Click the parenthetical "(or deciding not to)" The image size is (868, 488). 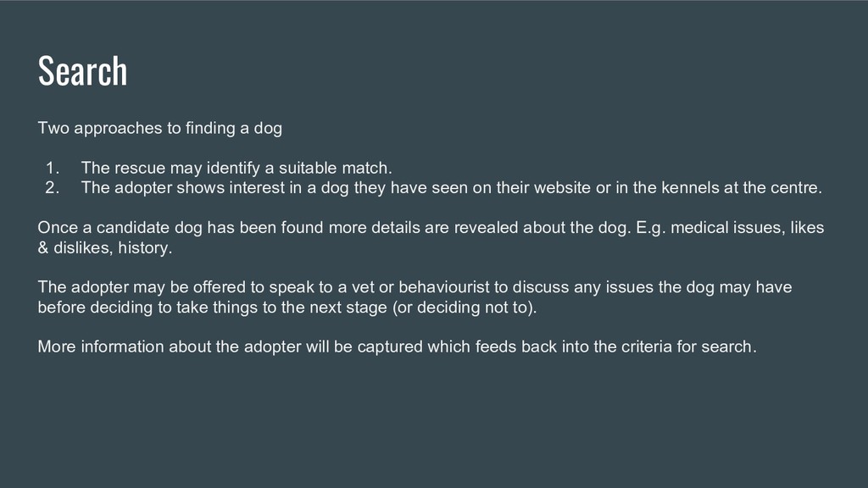point(465,308)
